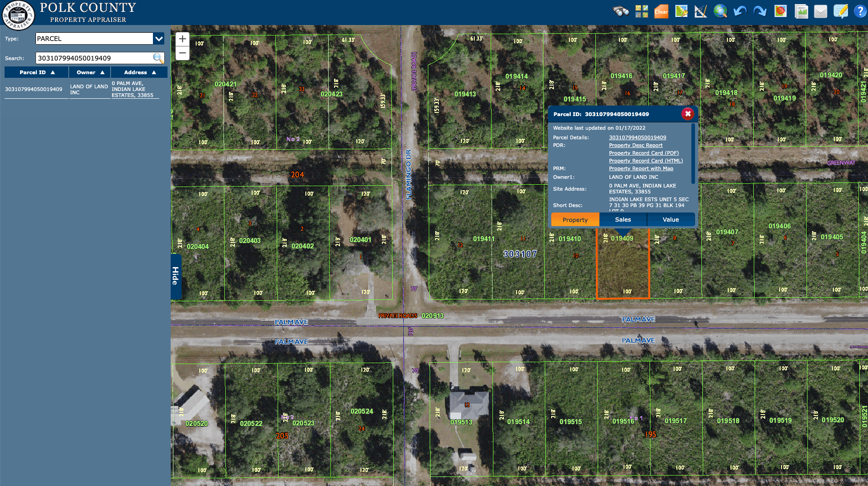
Task: Select parcel 020421 on the map
Action: point(225,84)
